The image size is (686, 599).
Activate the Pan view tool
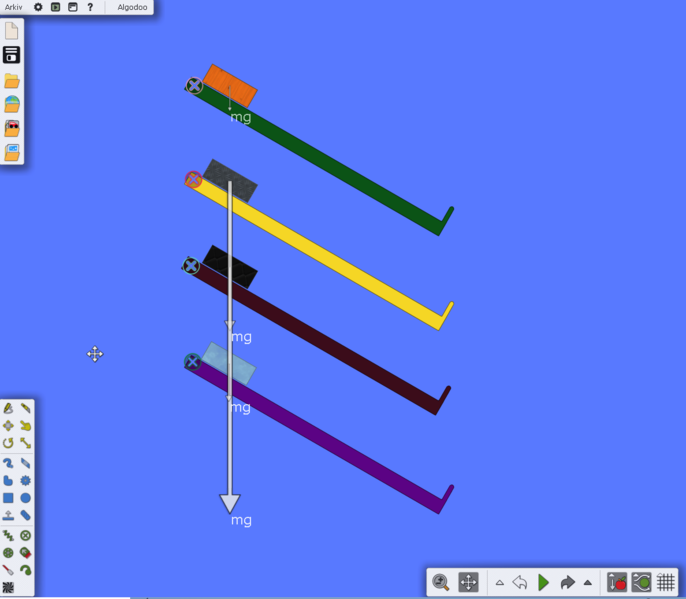[468, 582]
